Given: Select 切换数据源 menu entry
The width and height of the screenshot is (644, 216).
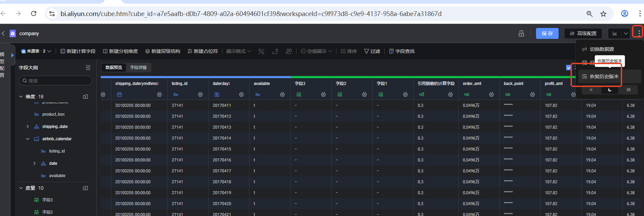Looking at the screenshot, I should 601,49.
